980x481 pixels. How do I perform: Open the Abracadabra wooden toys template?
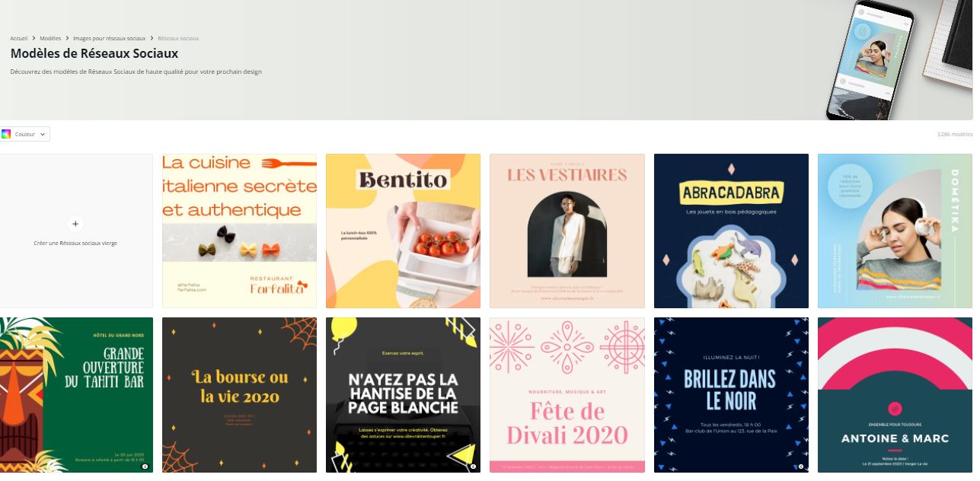click(x=731, y=231)
